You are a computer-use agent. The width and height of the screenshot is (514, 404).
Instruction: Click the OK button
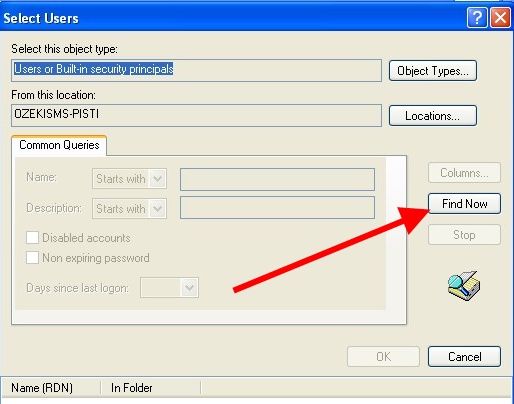point(383,357)
